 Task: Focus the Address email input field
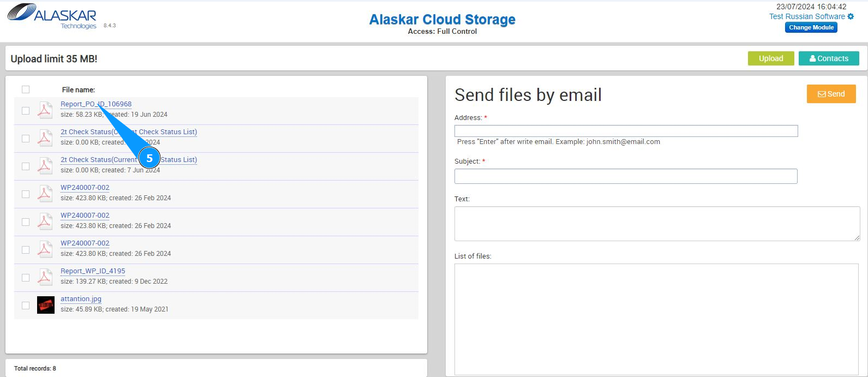coord(626,131)
